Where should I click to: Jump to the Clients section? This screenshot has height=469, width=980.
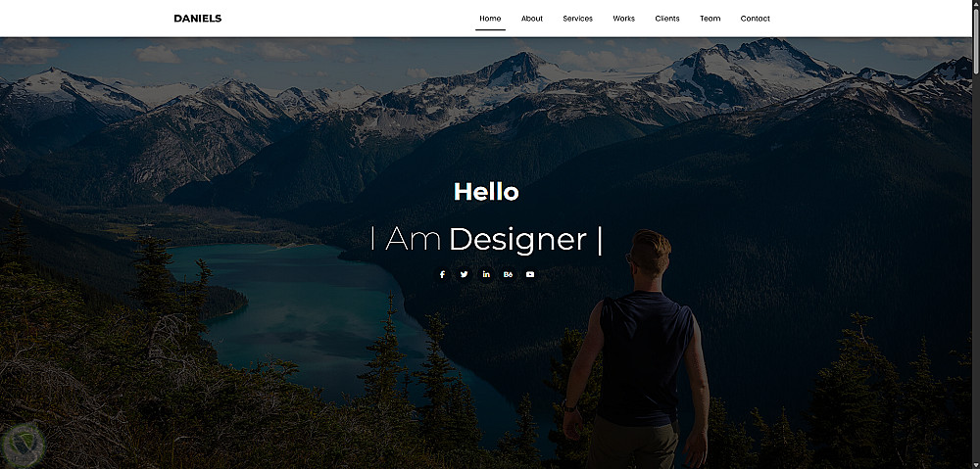pyautogui.click(x=666, y=18)
